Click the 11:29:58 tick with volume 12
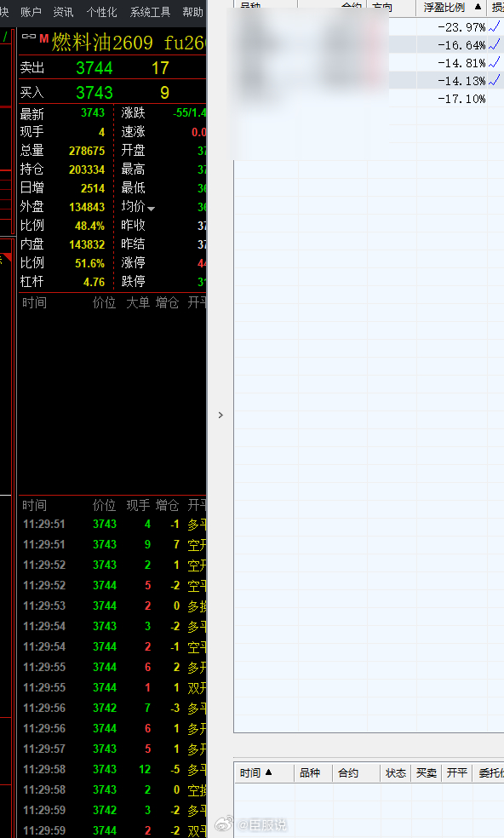Image resolution: width=504 pixels, height=838 pixels. click(x=114, y=769)
